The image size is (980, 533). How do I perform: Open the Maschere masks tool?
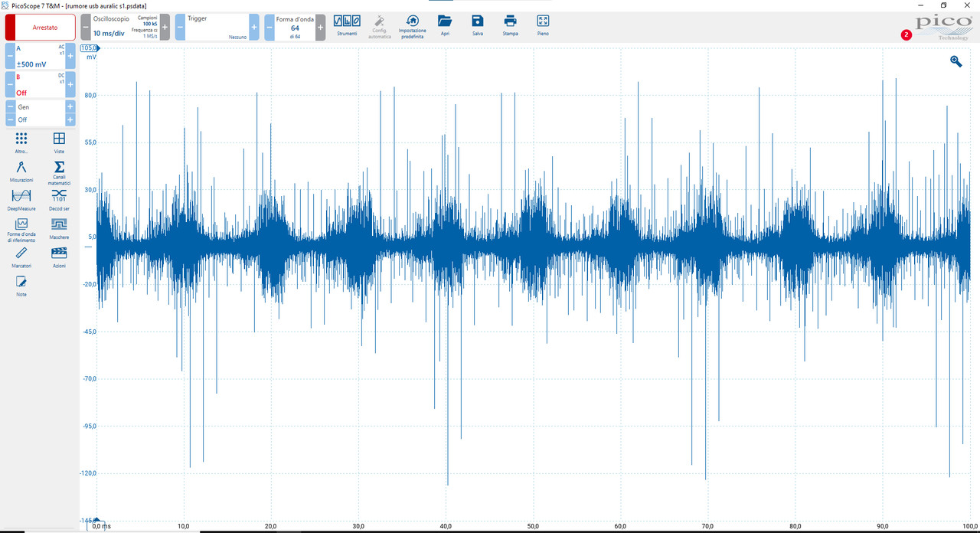(x=59, y=228)
